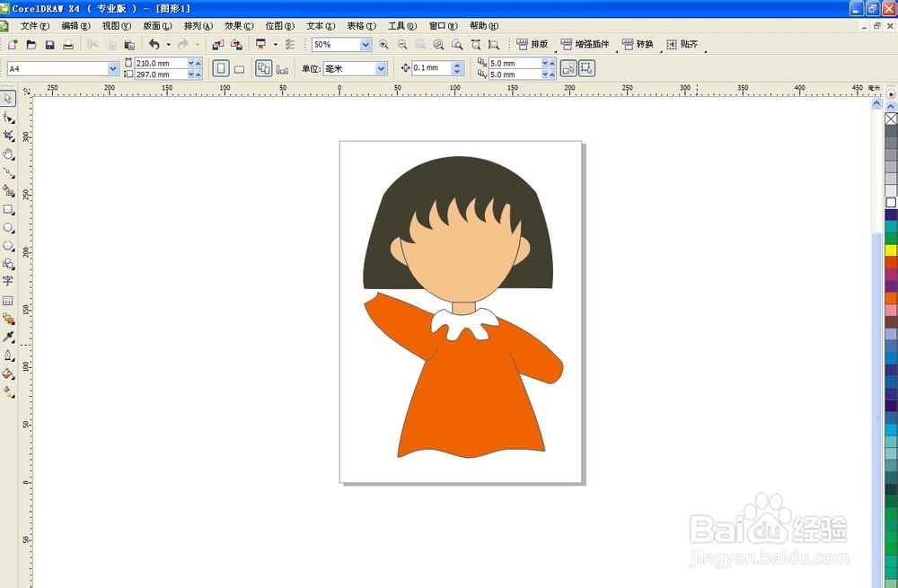Select the Basic Shapes tool
The width and height of the screenshot is (898, 588).
tap(8, 263)
